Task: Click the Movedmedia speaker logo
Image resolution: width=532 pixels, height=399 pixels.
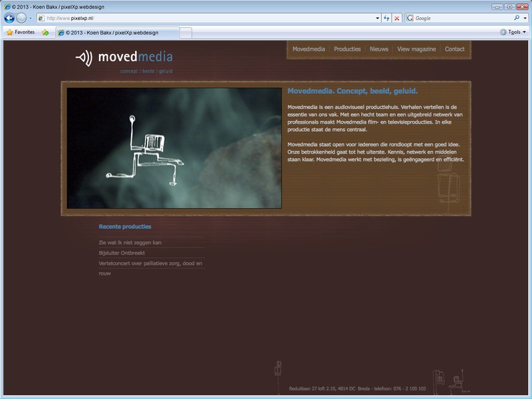Action: [x=84, y=58]
